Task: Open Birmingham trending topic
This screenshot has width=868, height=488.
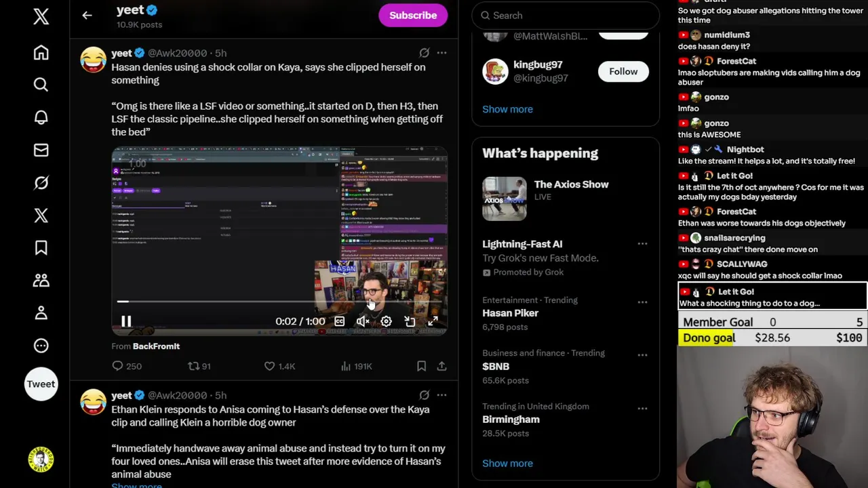Action: pos(511,420)
